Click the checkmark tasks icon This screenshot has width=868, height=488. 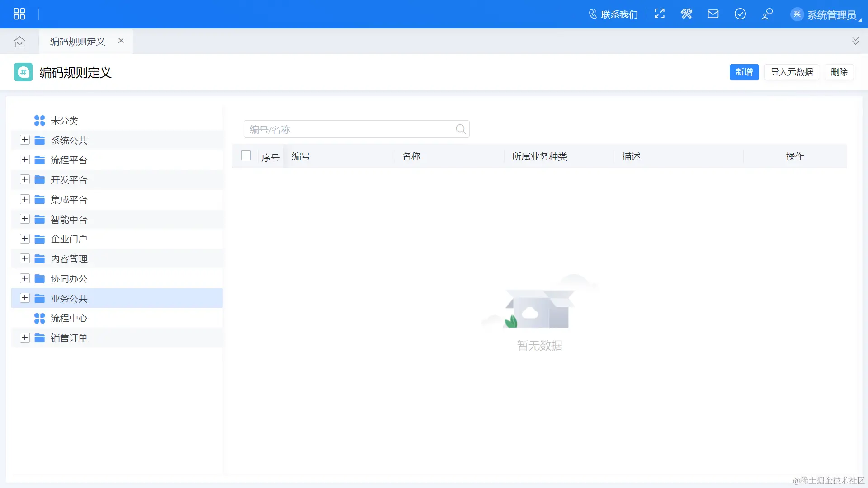click(740, 14)
